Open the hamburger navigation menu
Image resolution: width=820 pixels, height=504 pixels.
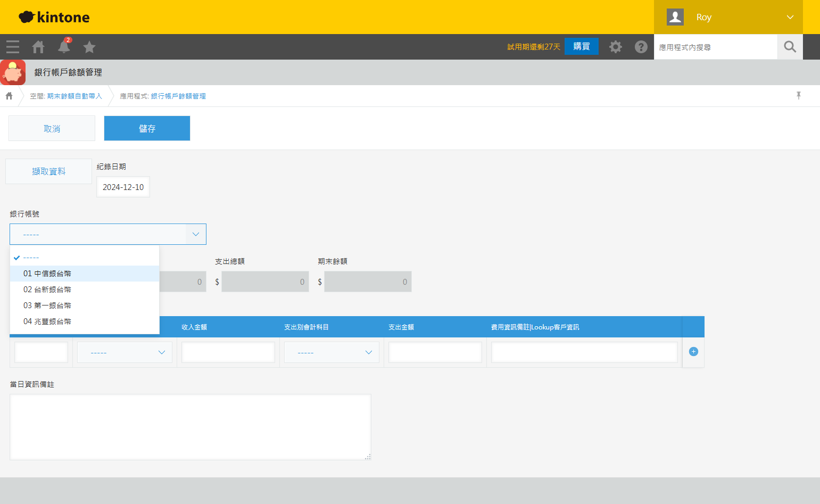point(13,47)
